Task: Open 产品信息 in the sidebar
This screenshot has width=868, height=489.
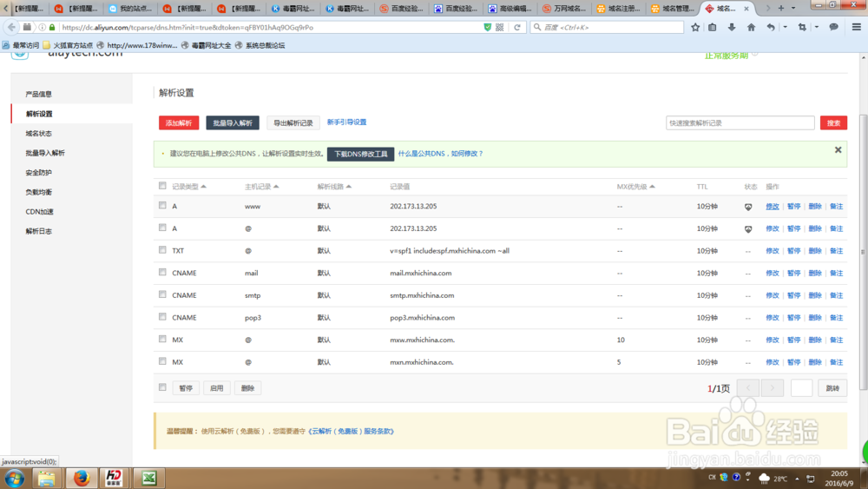Action: coord(39,94)
